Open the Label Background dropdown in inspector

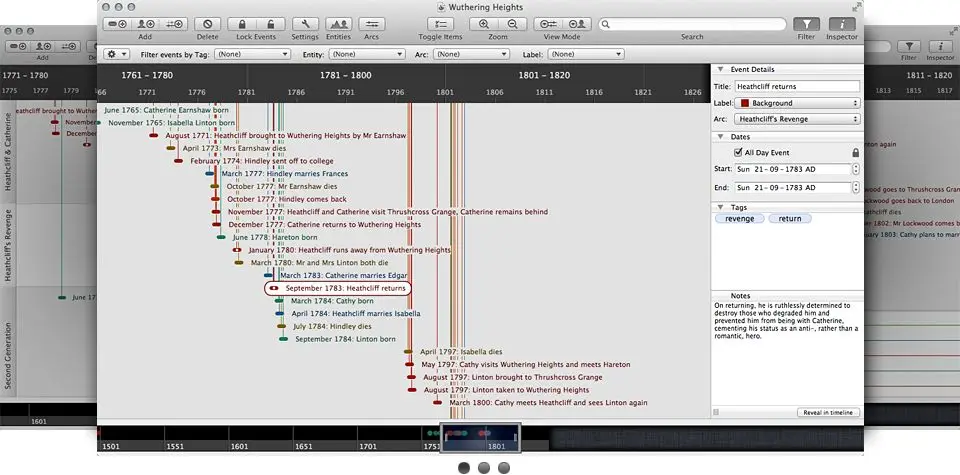[798, 103]
